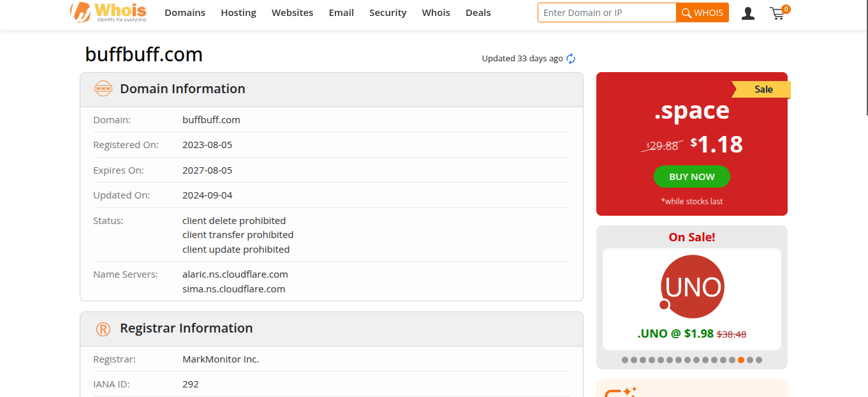Image resolution: width=868 pixels, height=397 pixels.
Task: Click the while stocks last note
Action: pos(692,201)
